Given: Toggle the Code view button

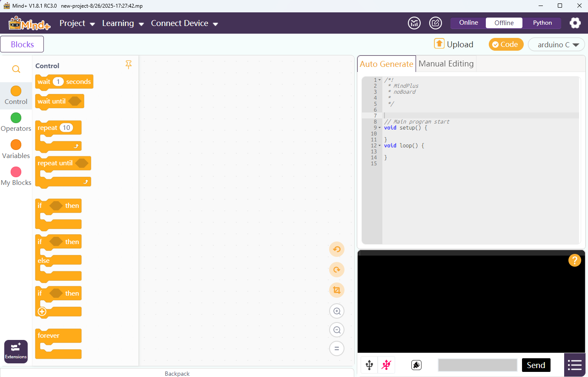Looking at the screenshot, I should click(x=506, y=44).
